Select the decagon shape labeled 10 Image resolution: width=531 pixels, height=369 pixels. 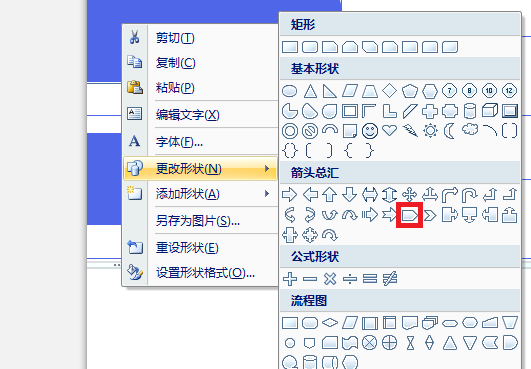point(489,91)
